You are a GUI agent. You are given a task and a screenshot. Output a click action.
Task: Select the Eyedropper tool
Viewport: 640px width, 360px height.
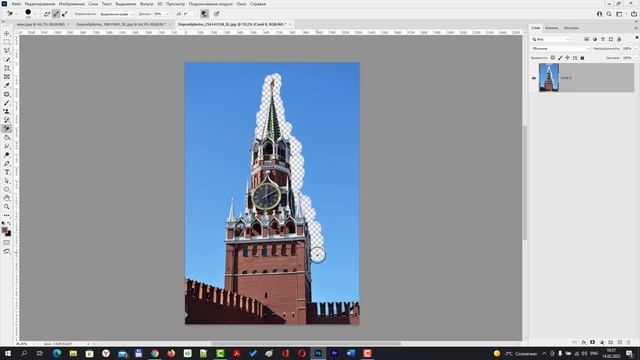coord(7,85)
